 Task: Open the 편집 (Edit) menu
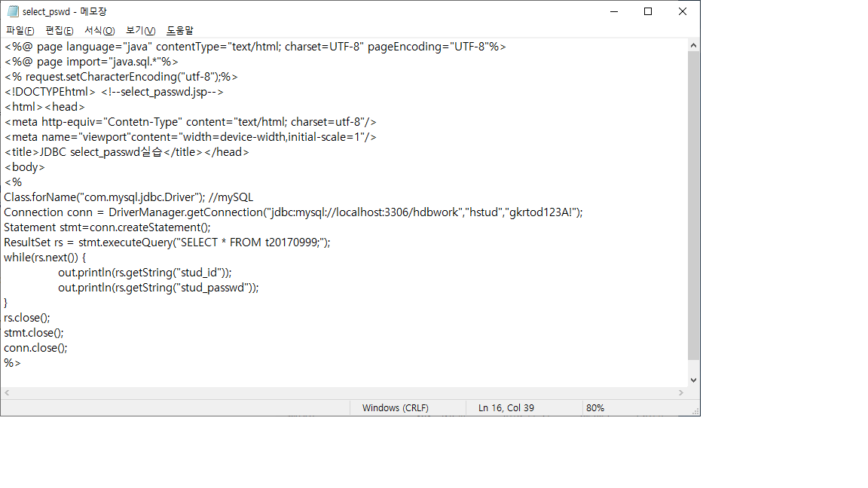60,30
